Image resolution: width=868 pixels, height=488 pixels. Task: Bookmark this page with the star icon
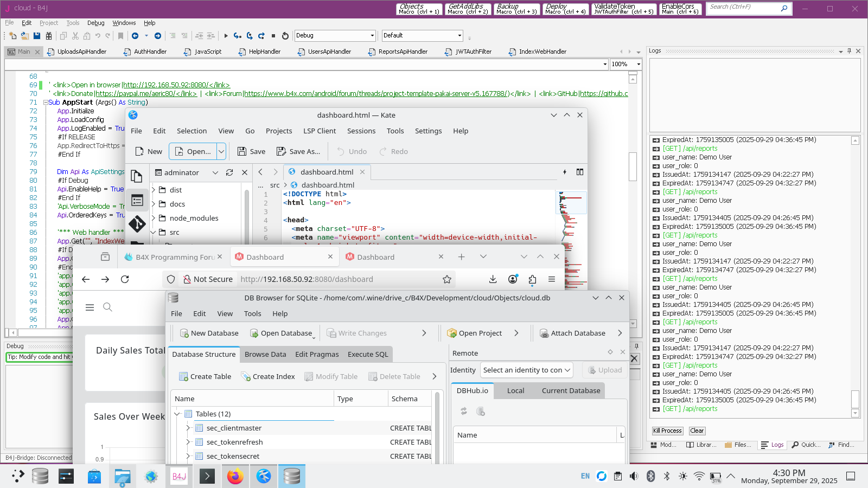pos(446,279)
